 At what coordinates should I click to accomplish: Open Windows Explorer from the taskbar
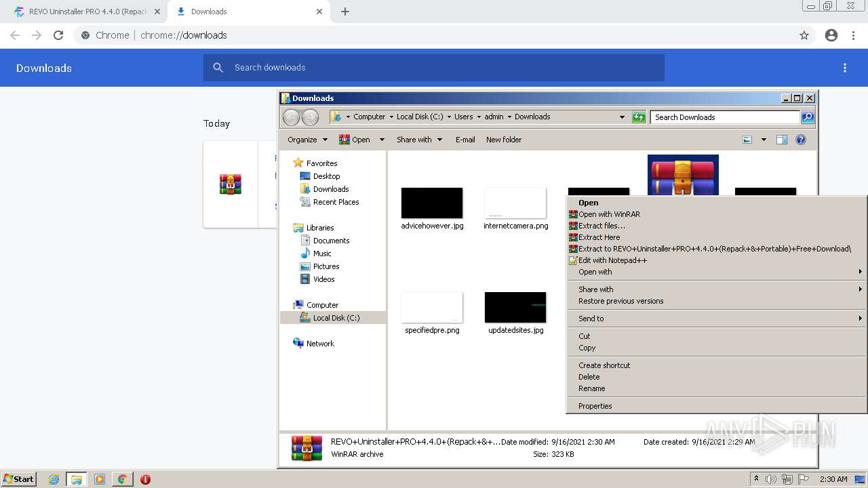pyautogui.click(x=77, y=479)
